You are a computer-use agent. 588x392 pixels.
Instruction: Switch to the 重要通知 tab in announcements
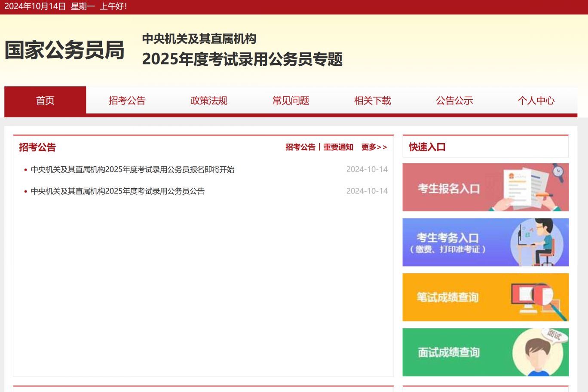click(x=338, y=147)
